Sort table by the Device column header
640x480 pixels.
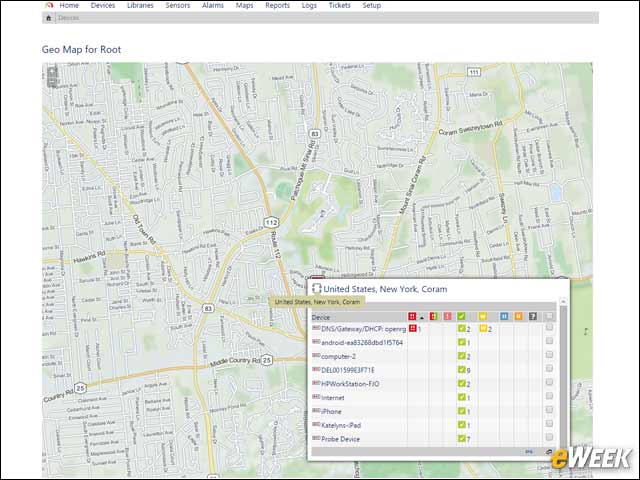321,317
